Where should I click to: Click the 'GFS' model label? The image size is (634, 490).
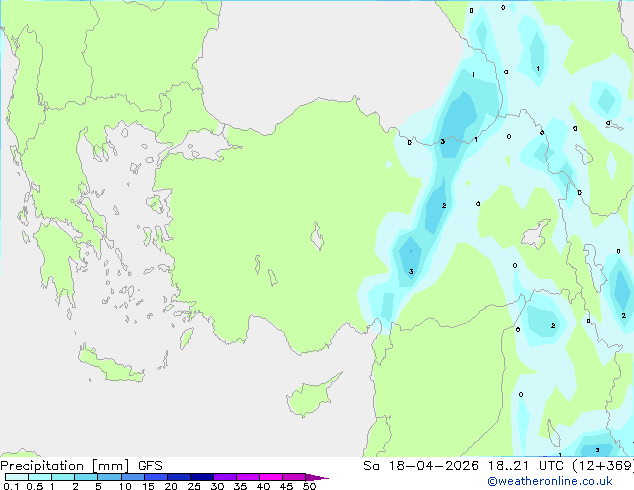[x=150, y=466]
